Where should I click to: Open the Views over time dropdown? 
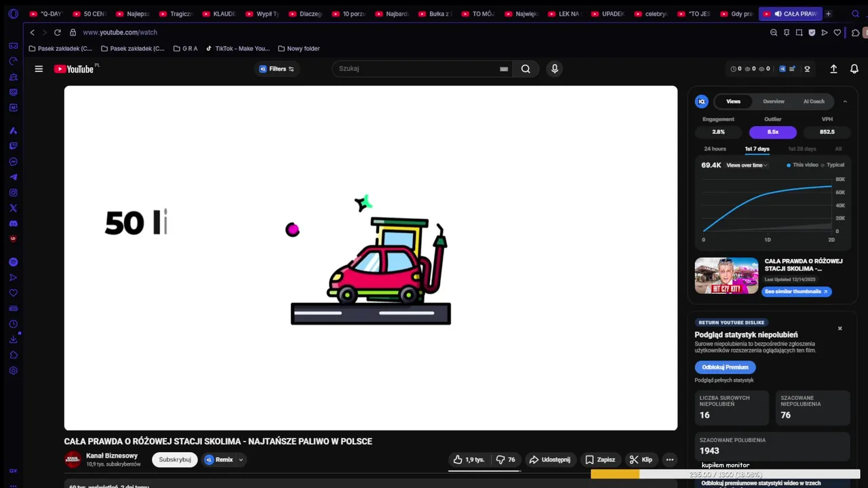(747, 165)
